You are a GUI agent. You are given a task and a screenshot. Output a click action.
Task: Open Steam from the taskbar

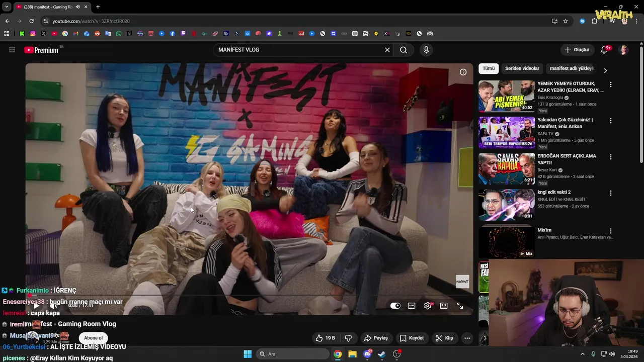point(382,354)
